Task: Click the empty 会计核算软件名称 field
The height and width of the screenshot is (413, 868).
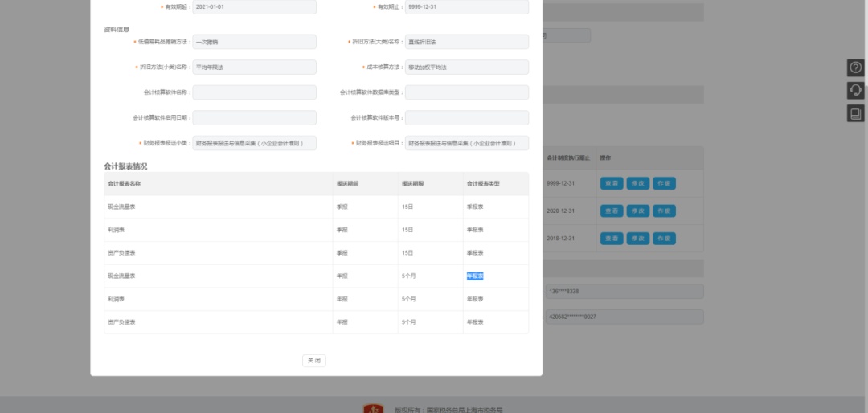Action: coord(255,92)
